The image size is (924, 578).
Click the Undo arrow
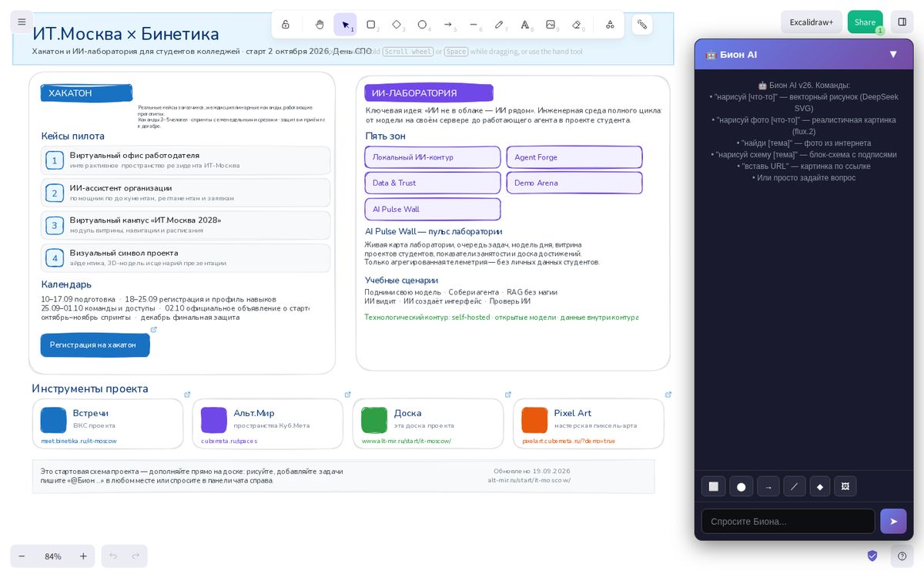coord(112,556)
